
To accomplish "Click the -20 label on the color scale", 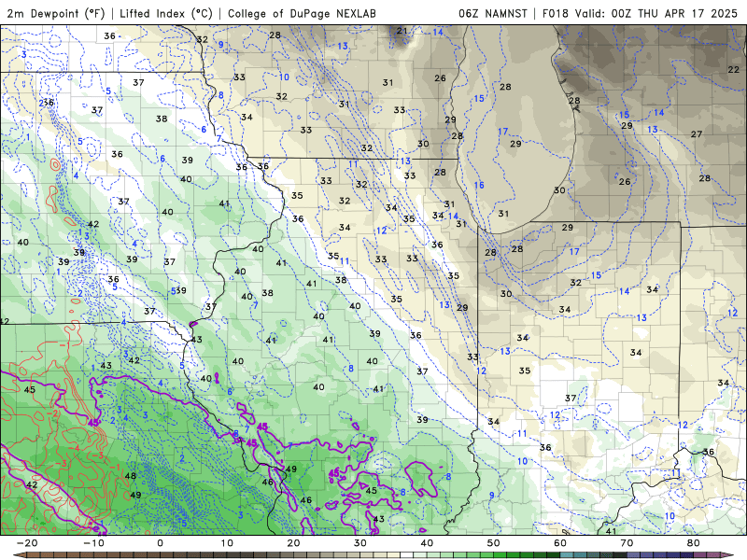I will pyautogui.click(x=26, y=543).
